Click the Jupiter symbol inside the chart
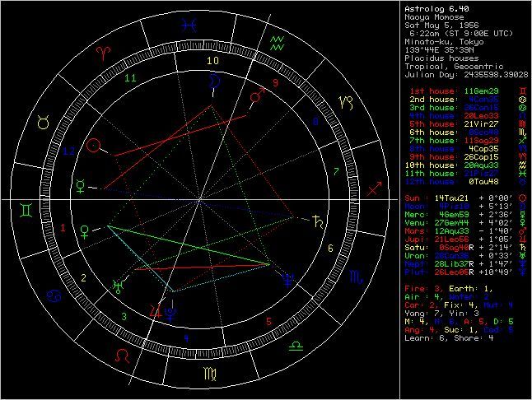The image size is (532, 400). 156,311
